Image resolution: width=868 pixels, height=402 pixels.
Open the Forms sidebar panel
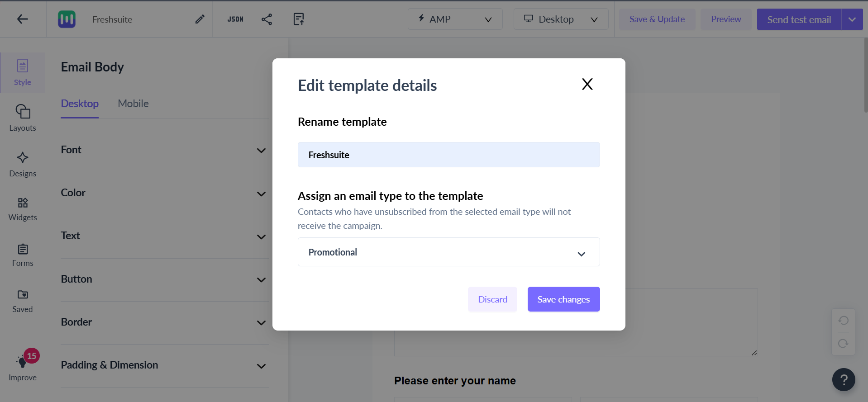pyautogui.click(x=23, y=255)
